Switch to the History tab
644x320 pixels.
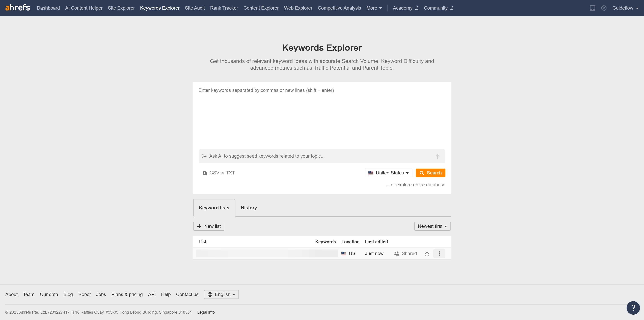click(249, 208)
